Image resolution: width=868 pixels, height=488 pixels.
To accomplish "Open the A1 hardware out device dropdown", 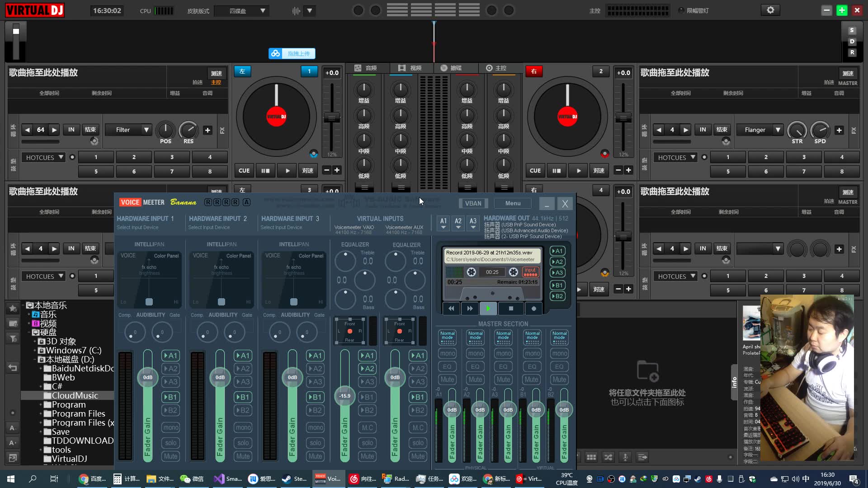I will (x=443, y=222).
